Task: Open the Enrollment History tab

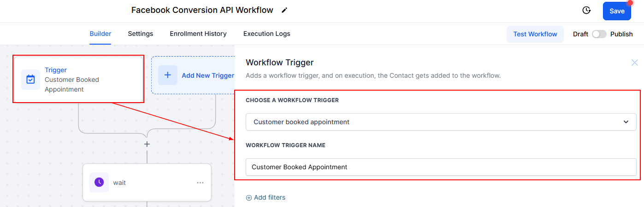Action: click(x=198, y=34)
